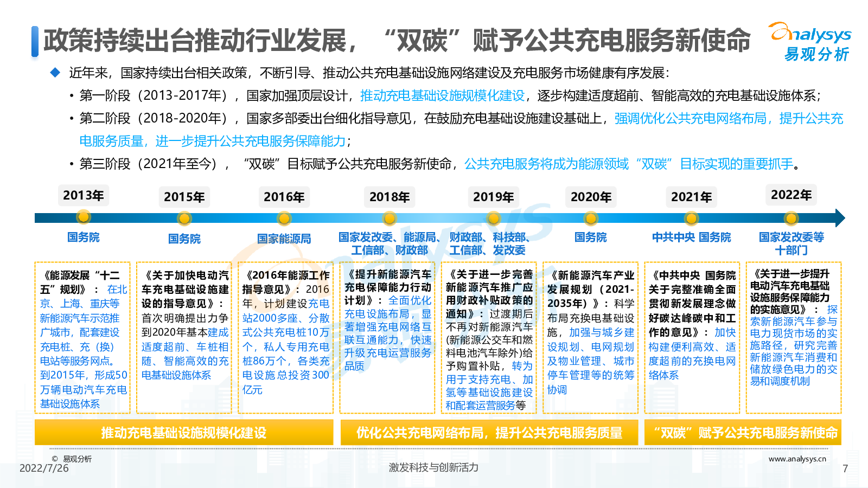Viewport: 868px width, 488px height.
Task: Select the 2015年 timeline label
Action: [184, 197]
